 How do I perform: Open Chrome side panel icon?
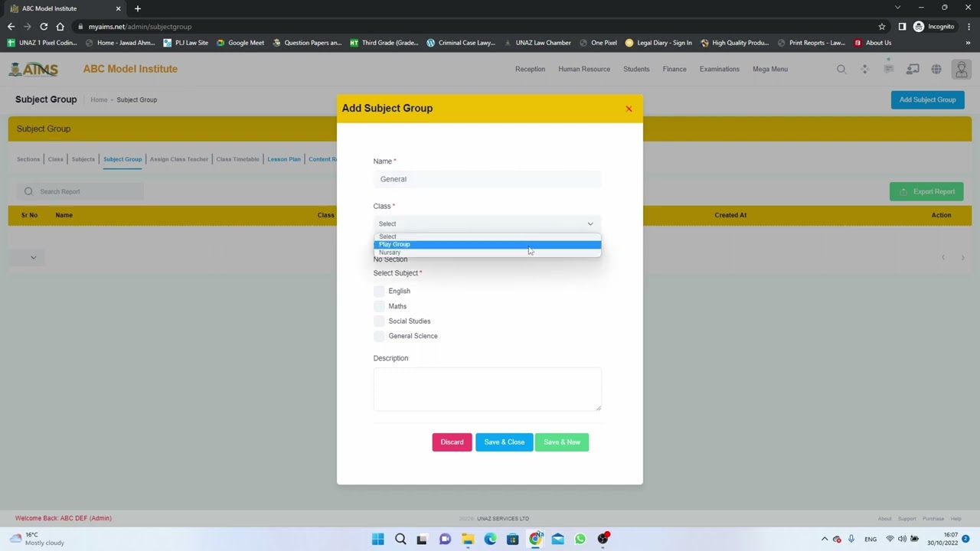tap(902, 26)
